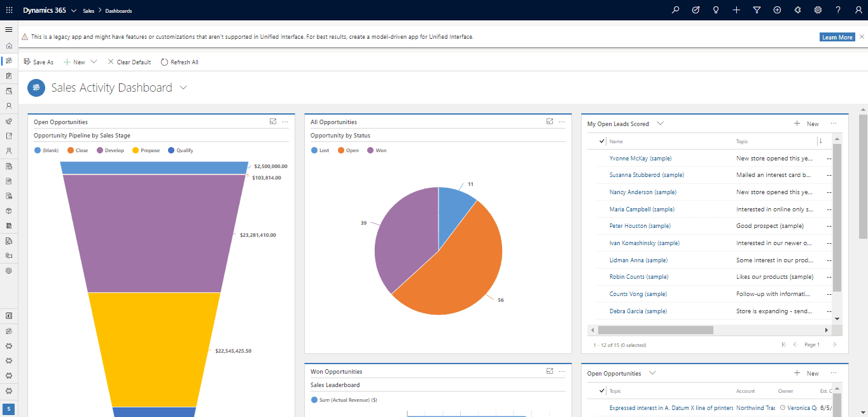Open the New command dropdown arrow

pyautogui.click(x=93, y=61)
